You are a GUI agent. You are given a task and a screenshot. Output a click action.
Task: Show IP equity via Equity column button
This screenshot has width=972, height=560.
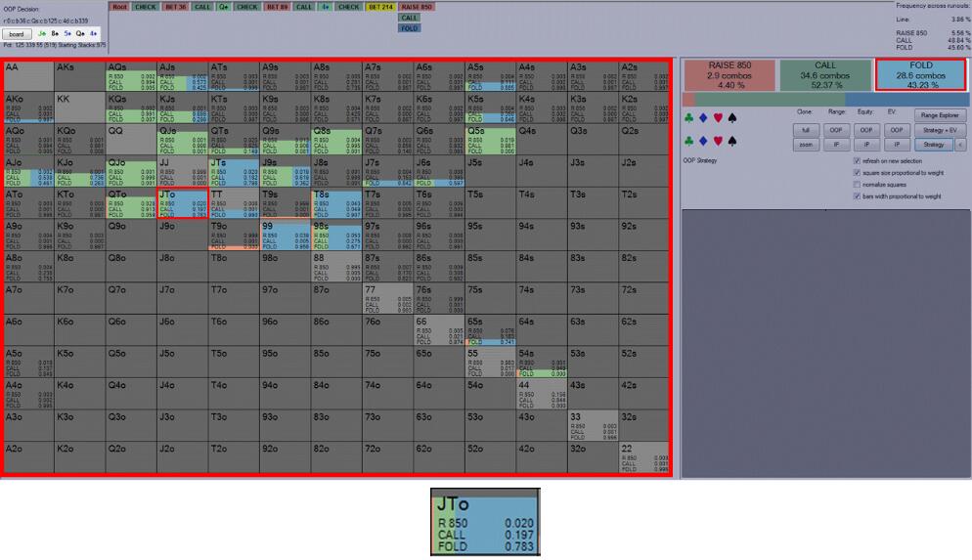point(866,145)
